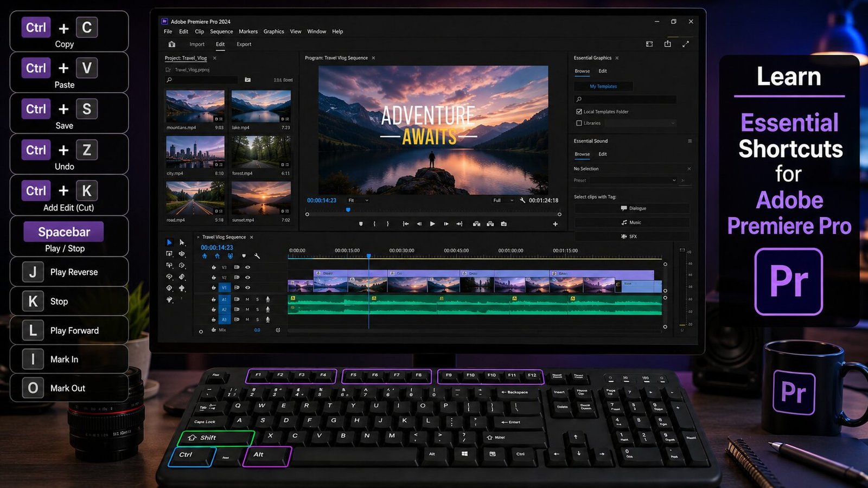Click the My Templates button
The height and width of the screenshot is (488, 868).
tap(603, 86)
